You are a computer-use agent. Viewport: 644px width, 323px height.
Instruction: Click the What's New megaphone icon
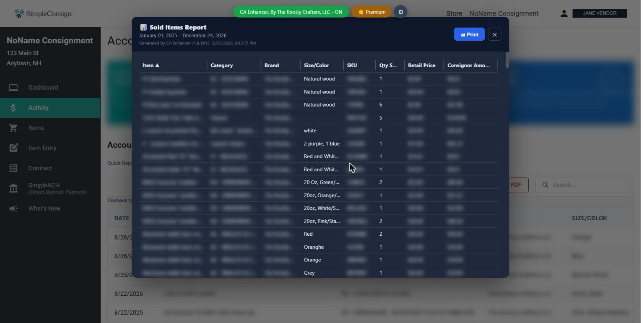click(x=13, y=208)
